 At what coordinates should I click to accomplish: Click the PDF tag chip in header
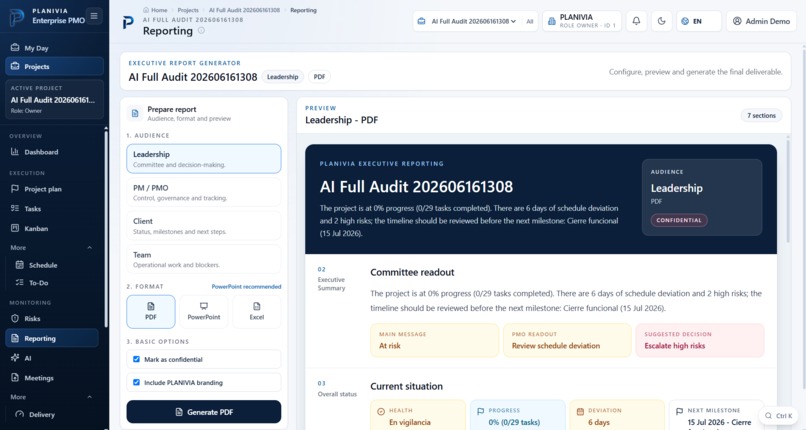319,77
